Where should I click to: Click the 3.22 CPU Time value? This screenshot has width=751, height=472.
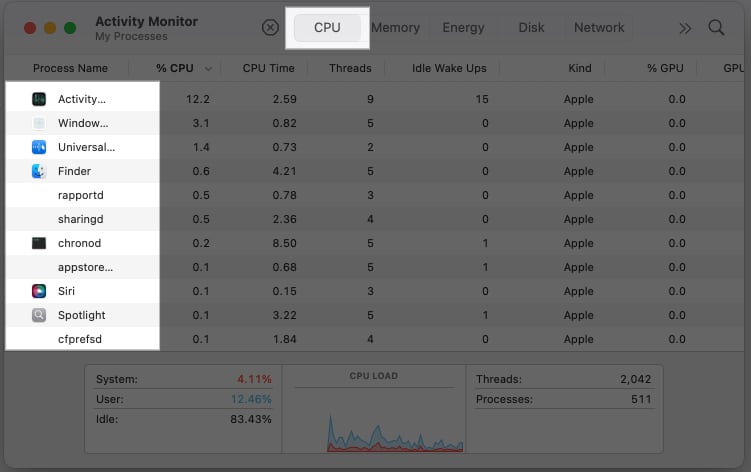tap(284, 315)
